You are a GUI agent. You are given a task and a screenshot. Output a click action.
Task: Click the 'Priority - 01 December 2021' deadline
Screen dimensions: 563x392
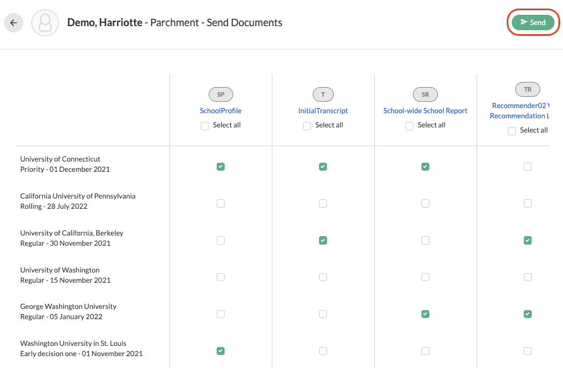click(65, 169)
